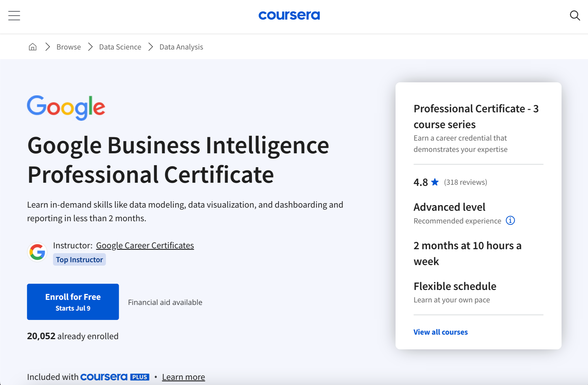Screen dimensions: 588x385
Task: Click the colorful Google wordmark logo
Action: pyautogui.click(x=66, y=107)
